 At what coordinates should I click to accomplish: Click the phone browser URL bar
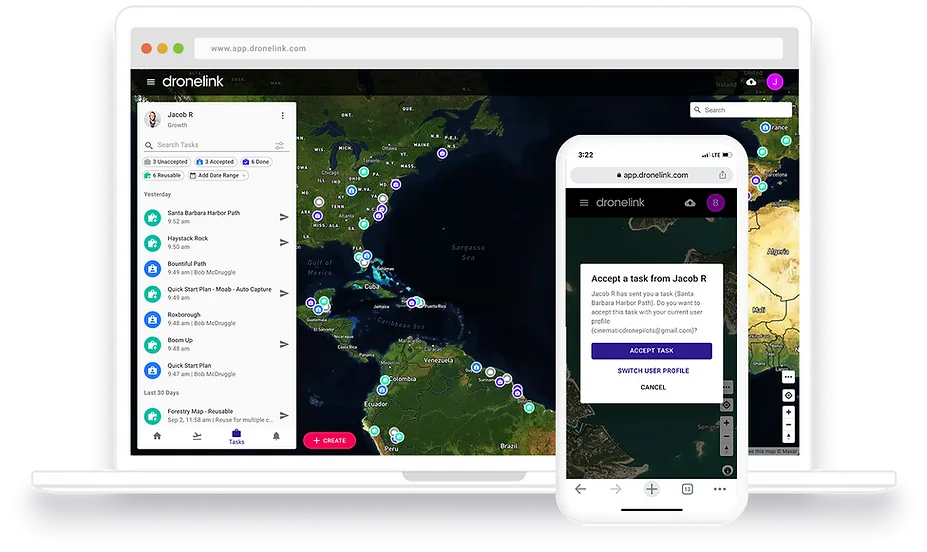(x=652, y=175)
